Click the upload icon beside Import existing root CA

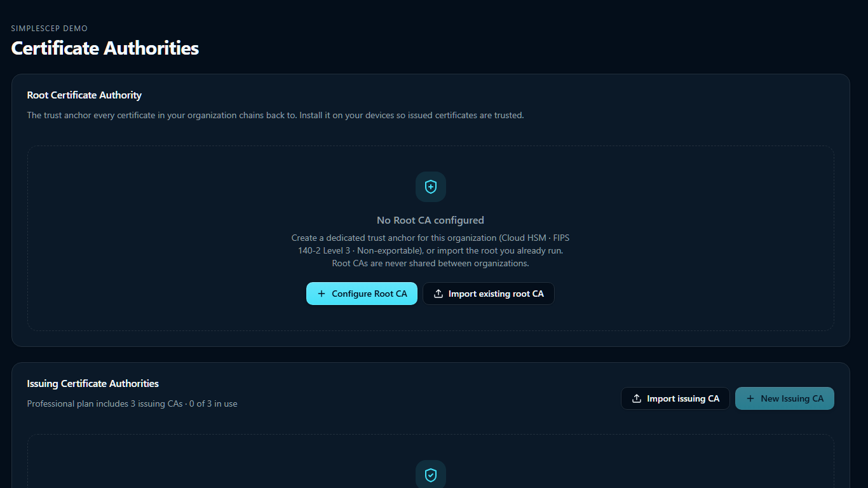(x=438, y=294)
